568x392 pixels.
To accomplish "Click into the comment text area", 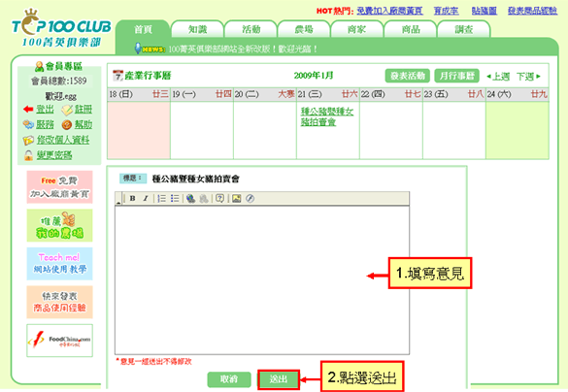I will (262, 280).
